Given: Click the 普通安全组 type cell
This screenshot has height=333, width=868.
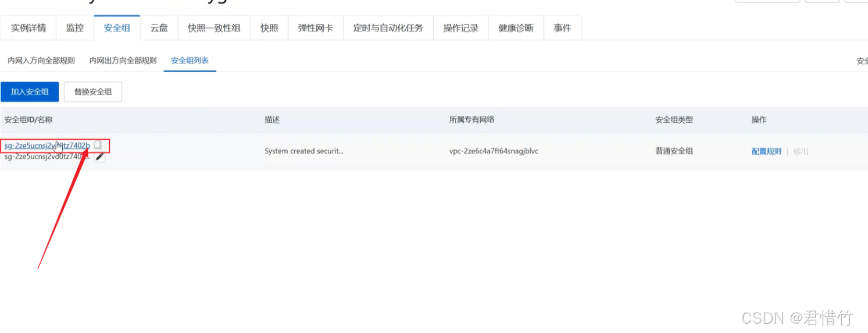Looking at the screenshot, I should click(674, 151).
